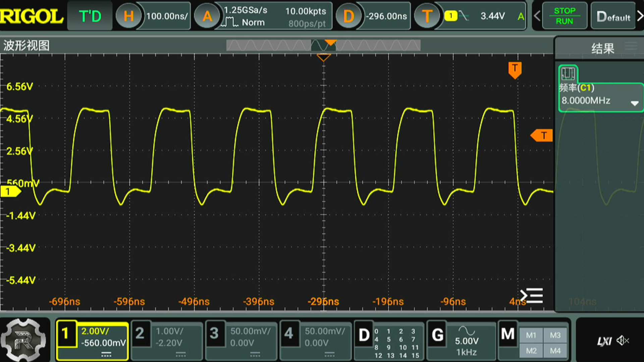Toggle STOP/RUN acquisition

(x=565, y=16)
